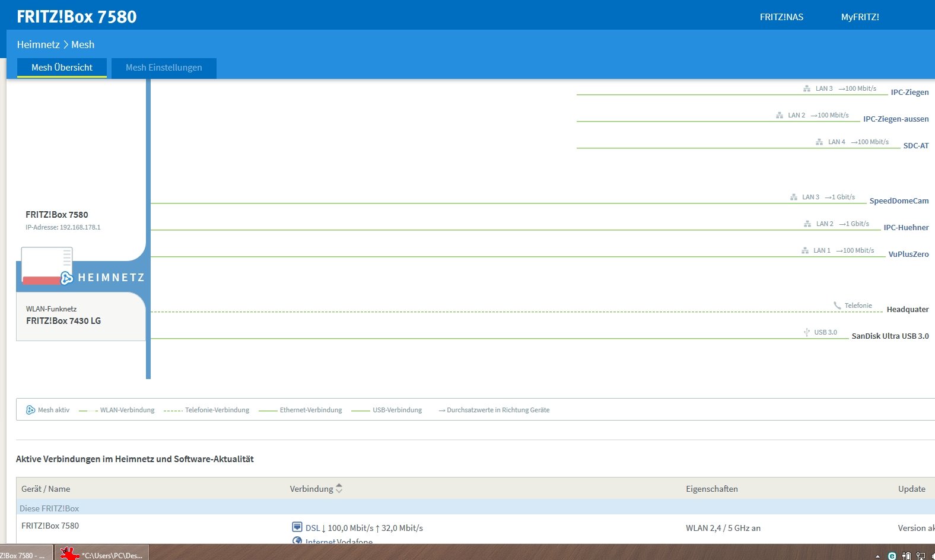Click the Update column header
This screenshot has height=560, width=935.
click(x=912, y=489)
